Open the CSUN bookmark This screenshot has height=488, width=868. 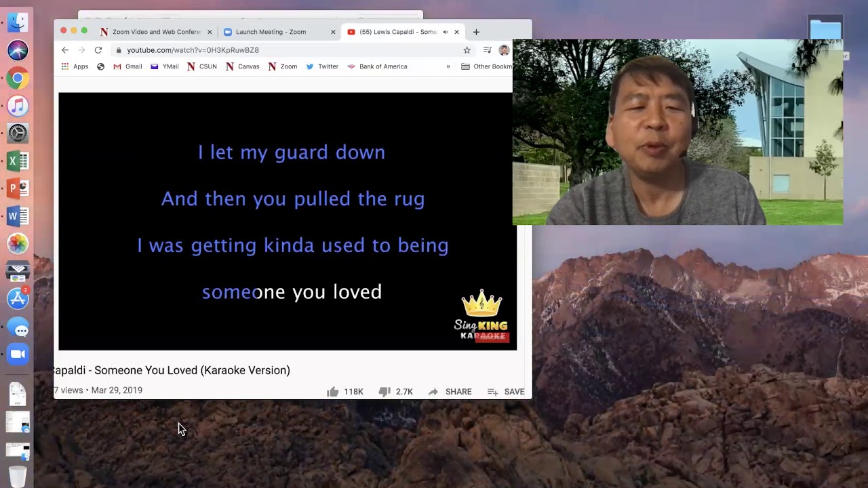tap(202, 66)
